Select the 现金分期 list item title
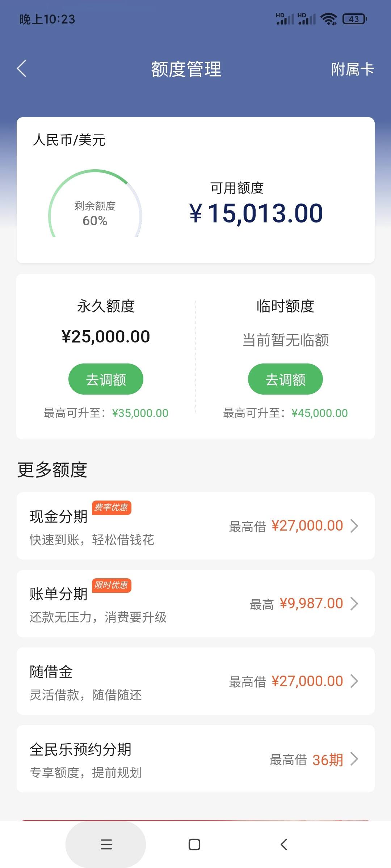 (x=59, y=516)
